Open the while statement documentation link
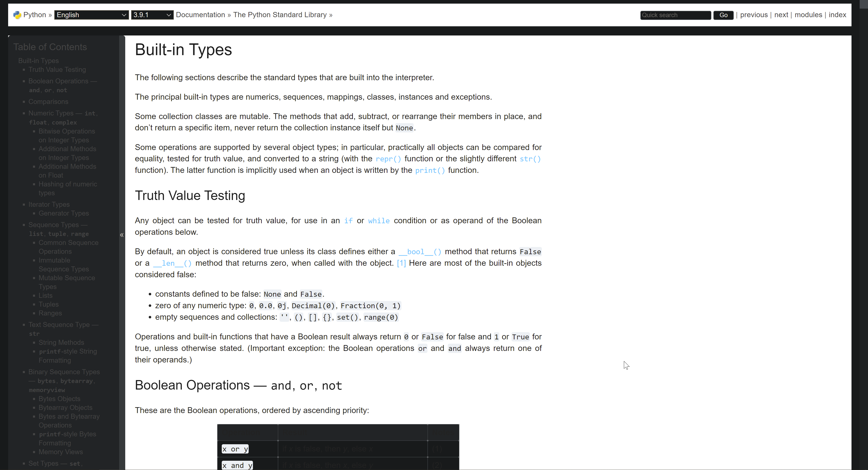868x470 pixels. 379,221
